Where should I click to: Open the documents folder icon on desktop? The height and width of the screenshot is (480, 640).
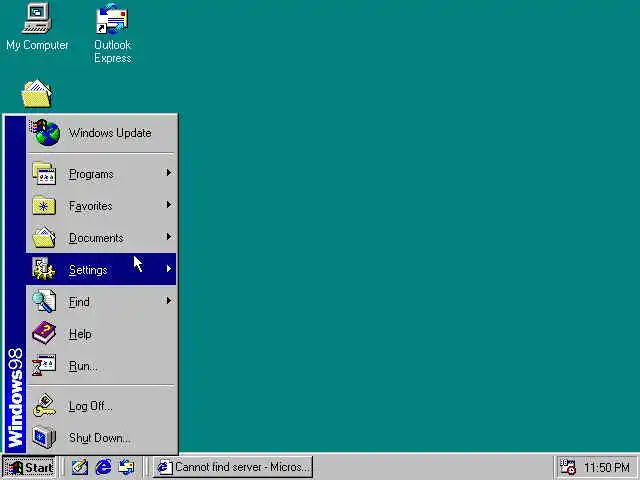click(x=37, y=94)
